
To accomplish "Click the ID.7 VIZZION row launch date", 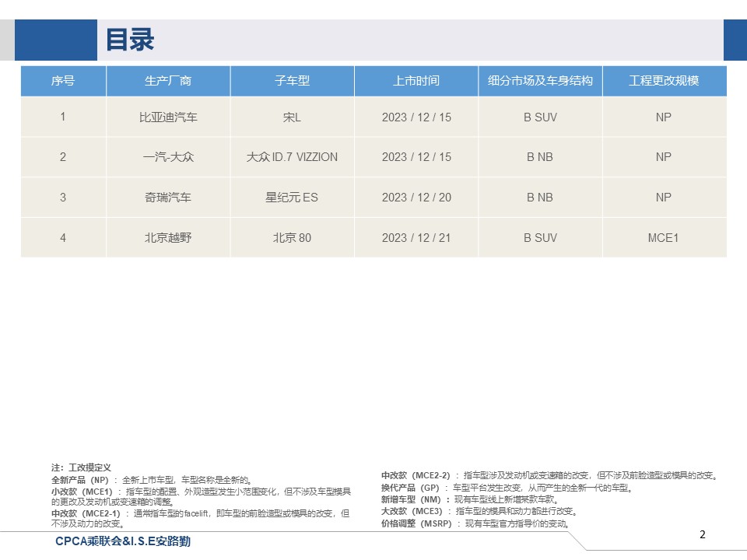I will point(416,157).
